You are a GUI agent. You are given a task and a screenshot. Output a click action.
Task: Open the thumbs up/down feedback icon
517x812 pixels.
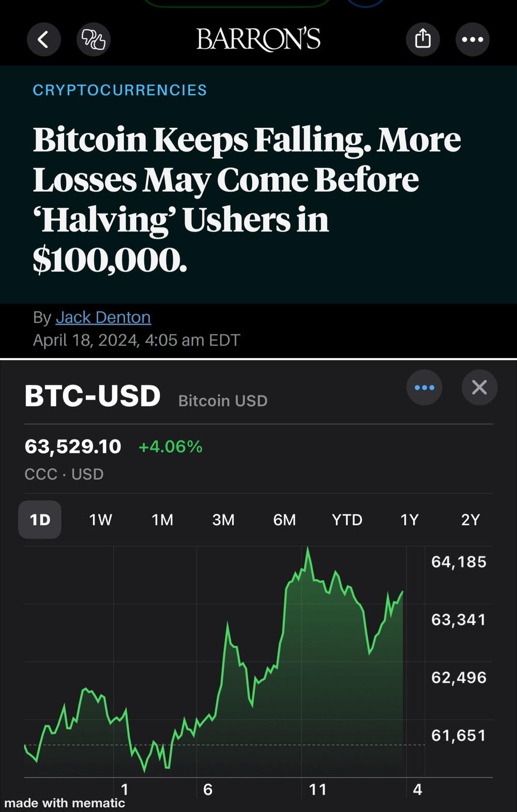click(94, 39)
